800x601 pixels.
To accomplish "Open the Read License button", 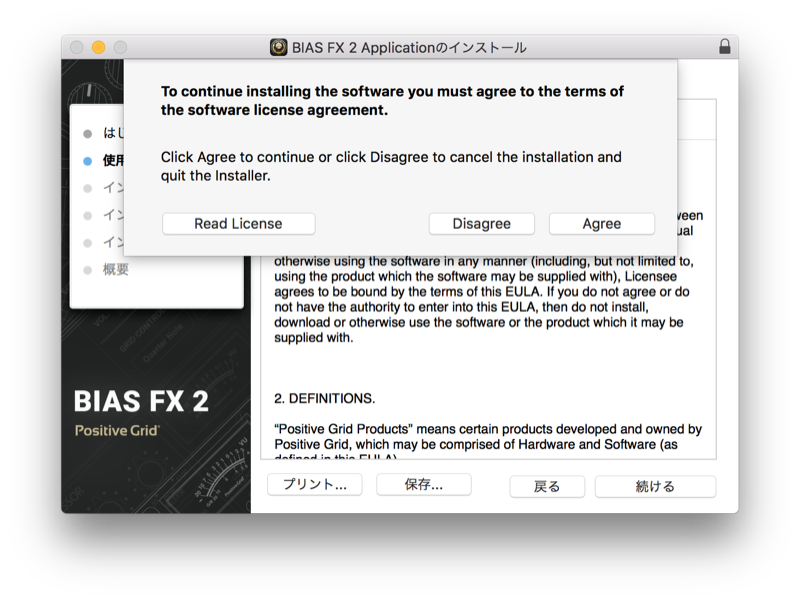I will click(238, 224).
